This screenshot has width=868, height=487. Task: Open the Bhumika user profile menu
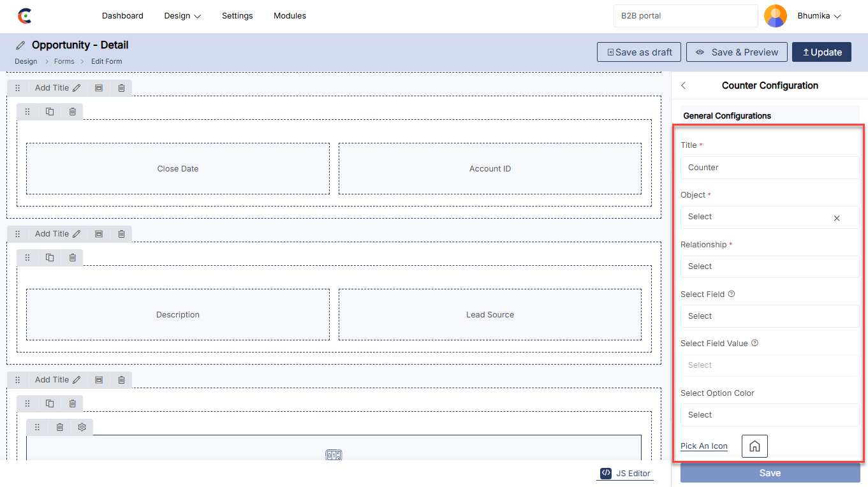click(819, 16)
